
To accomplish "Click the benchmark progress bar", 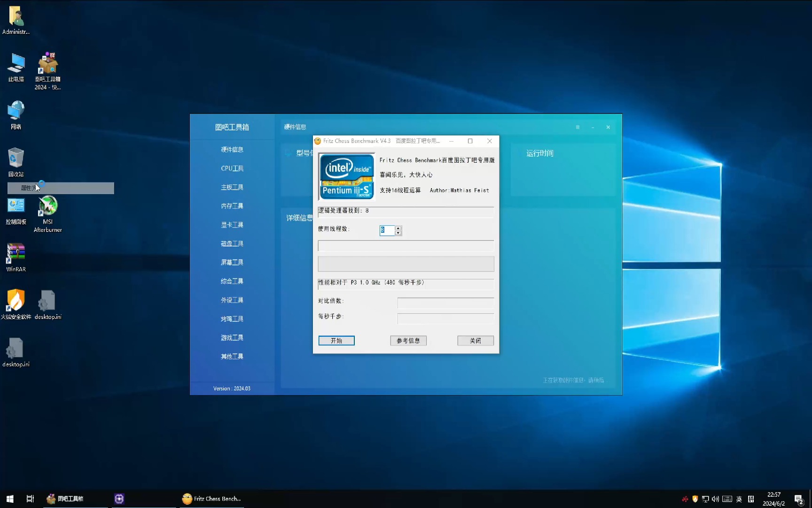I will coord(406,264).
